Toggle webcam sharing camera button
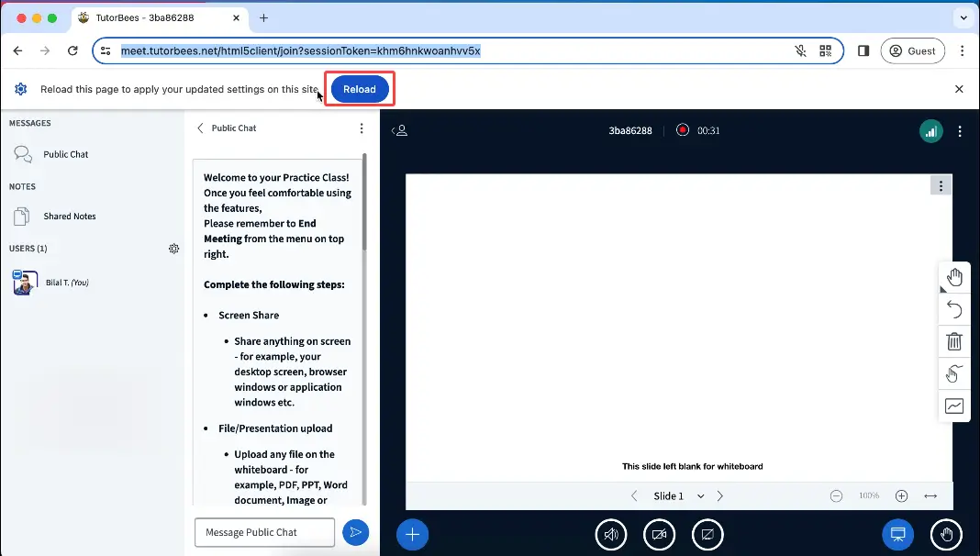The height and width of the screenshot is (556, 980). coord(659,534)
